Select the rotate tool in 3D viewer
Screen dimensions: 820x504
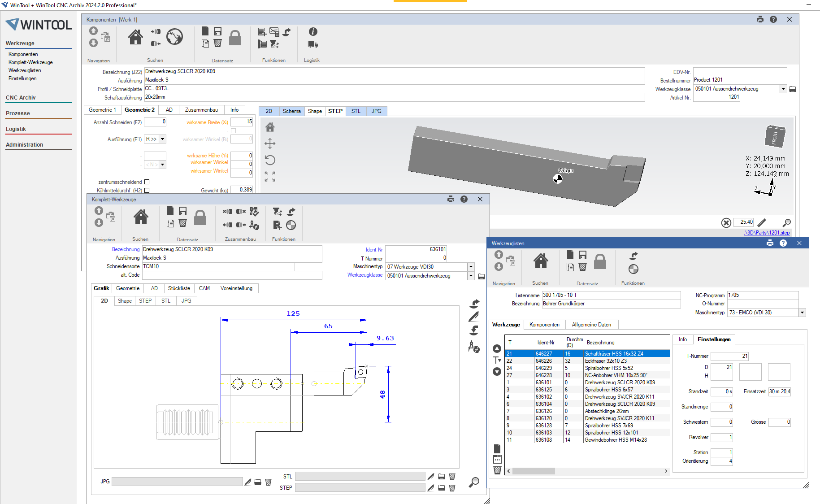(270, 160)
